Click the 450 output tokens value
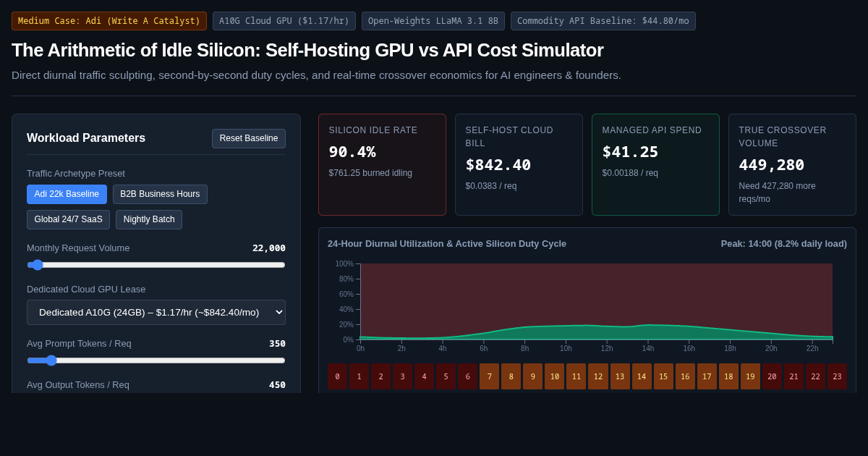The height and width of the screenshot is (456, 868). 277,385
